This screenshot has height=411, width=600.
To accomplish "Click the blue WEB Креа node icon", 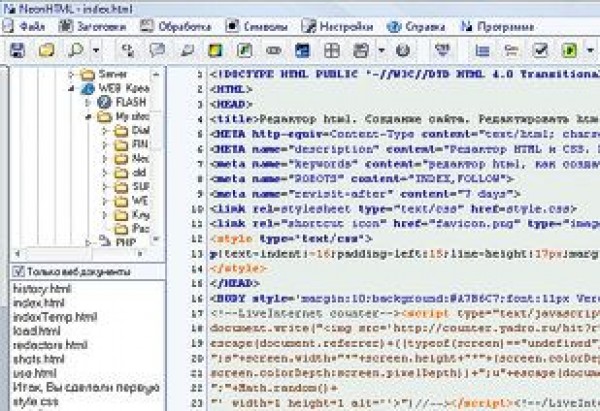I will point(88,88).
